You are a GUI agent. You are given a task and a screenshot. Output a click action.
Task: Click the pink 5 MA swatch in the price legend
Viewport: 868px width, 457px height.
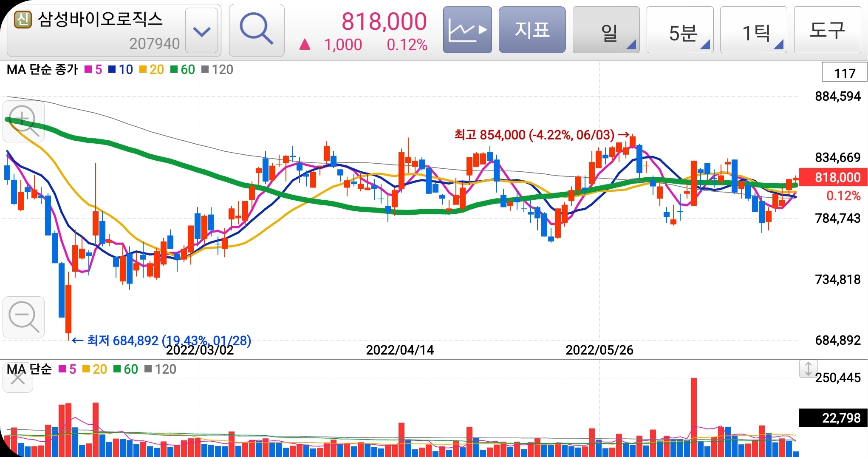tap(88, 69)
